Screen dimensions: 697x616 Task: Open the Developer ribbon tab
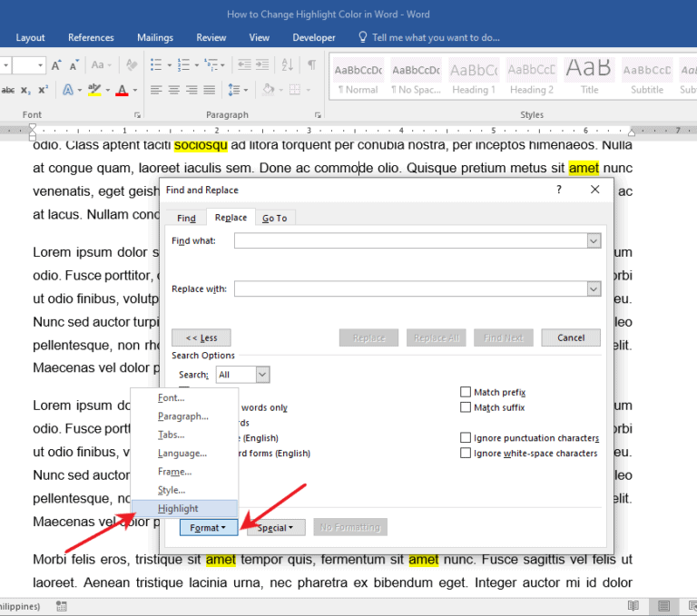pyautogui.click(x=314, y=38)
